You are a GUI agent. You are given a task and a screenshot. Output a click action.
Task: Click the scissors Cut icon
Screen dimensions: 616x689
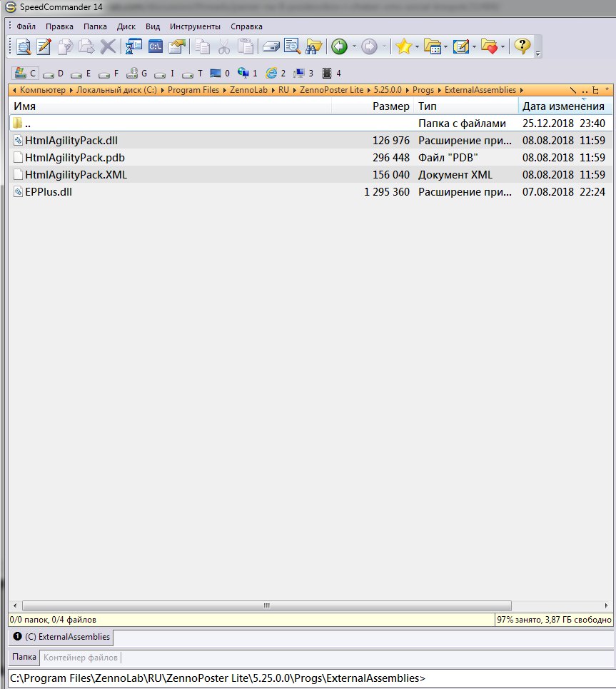click(x=224, y=46)
